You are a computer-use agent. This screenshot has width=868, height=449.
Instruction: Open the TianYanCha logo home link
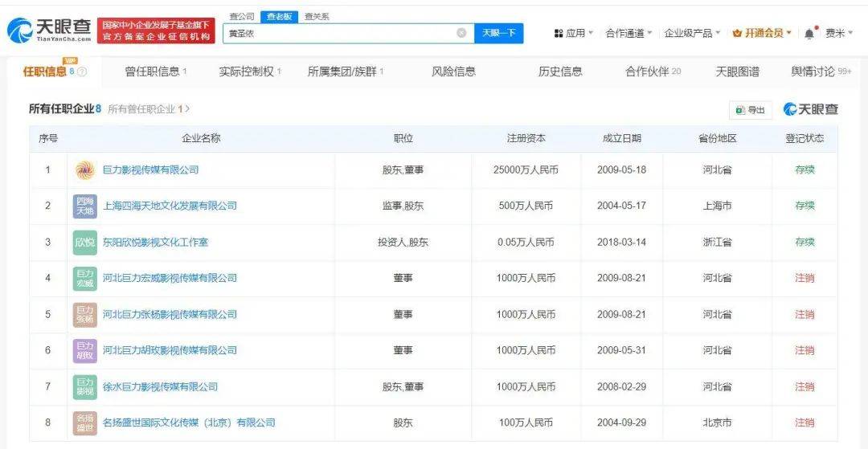tap(49, 31)
